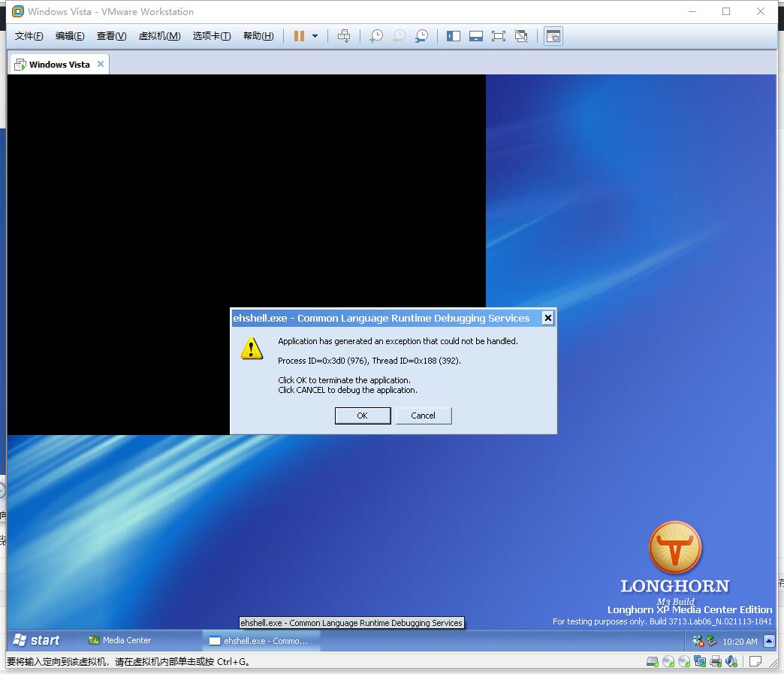Open the guest start menu button
The width and height of the screenshot is (784, 674).
tap(37, 640)
